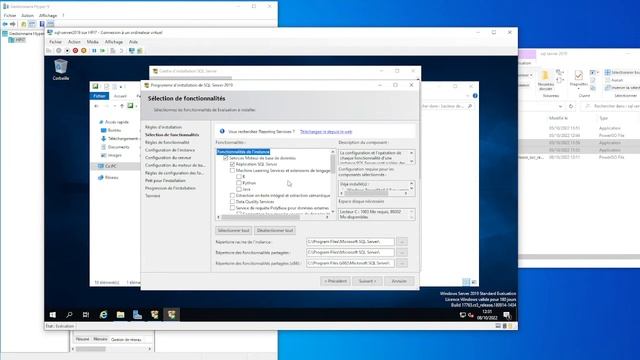The image size is (640, 360).
Task: Check Machine Learning Services checkbox
Action: pos(232,171)
